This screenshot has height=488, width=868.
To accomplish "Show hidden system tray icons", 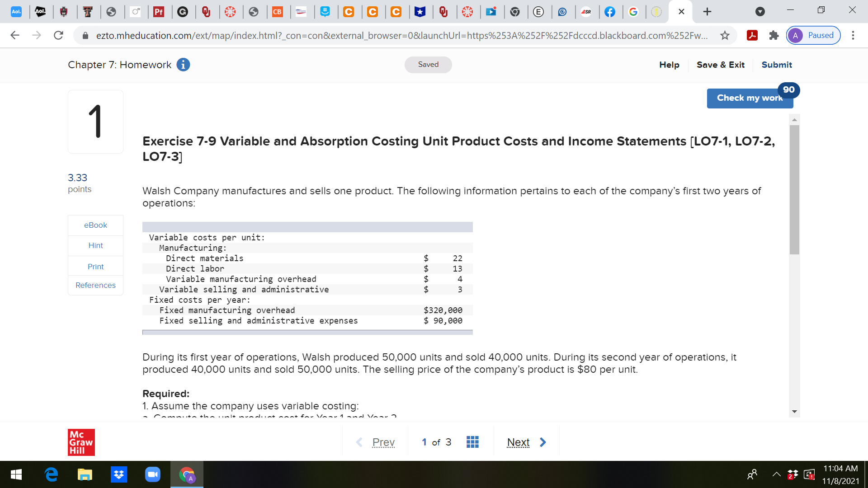I will [776, 474].
